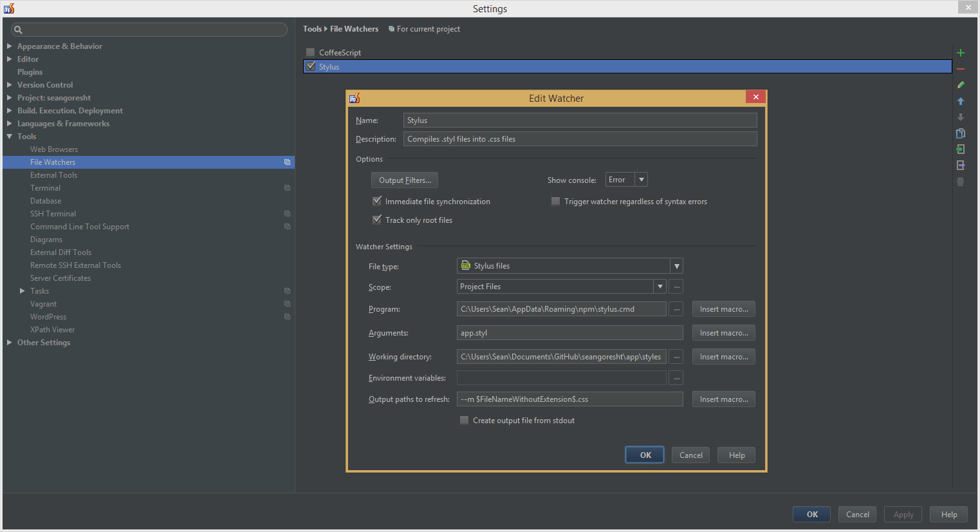Insert macro for Program field
This screenshot has height=532, width=980.
click(x=724, y=309)
